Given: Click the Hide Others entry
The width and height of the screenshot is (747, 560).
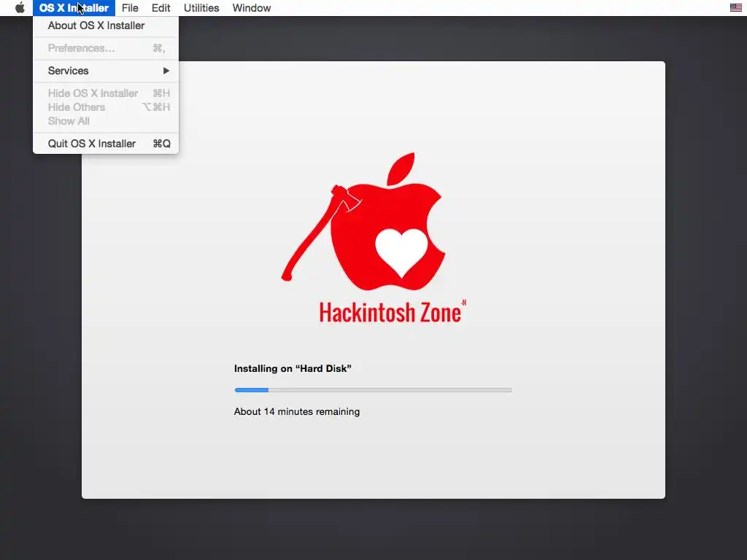Looking at the screenshot, I should coord(106,107).
